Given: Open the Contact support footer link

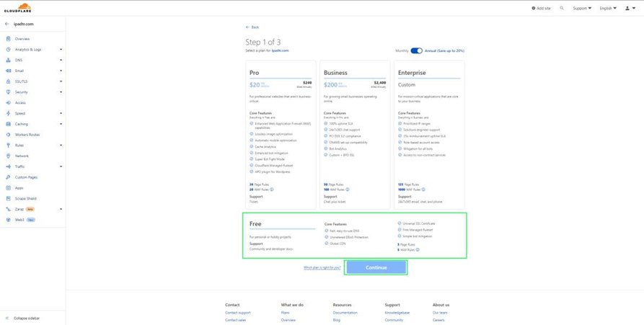Looking at the screenshot, I should point(237,313).
